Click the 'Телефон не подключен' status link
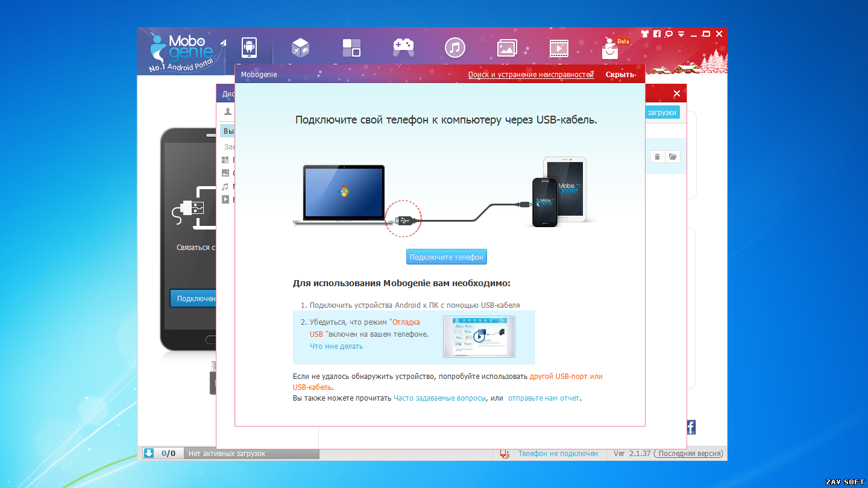Image resolution: width=868 pixels, height=488 pixels. 558,454
